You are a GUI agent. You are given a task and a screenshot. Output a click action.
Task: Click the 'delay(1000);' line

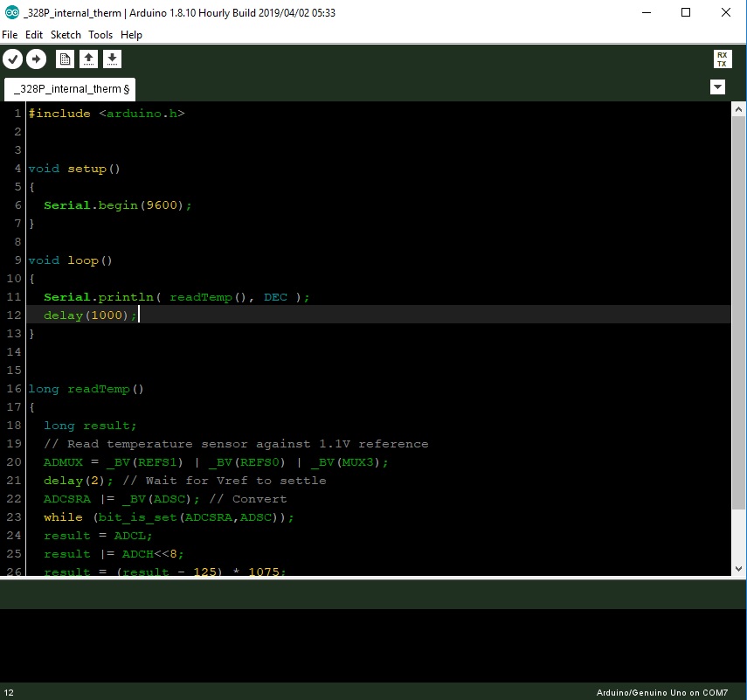[x=91, y=315]
